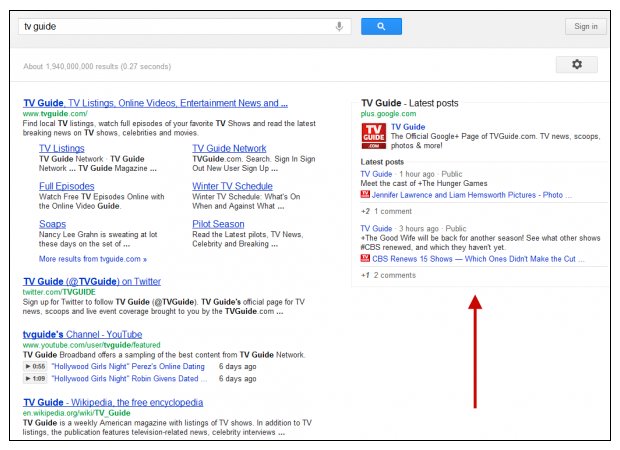
Task: Click the en.wikipedia.org/wiki/TV_Guide URL
Action: (x=76, y=413)
